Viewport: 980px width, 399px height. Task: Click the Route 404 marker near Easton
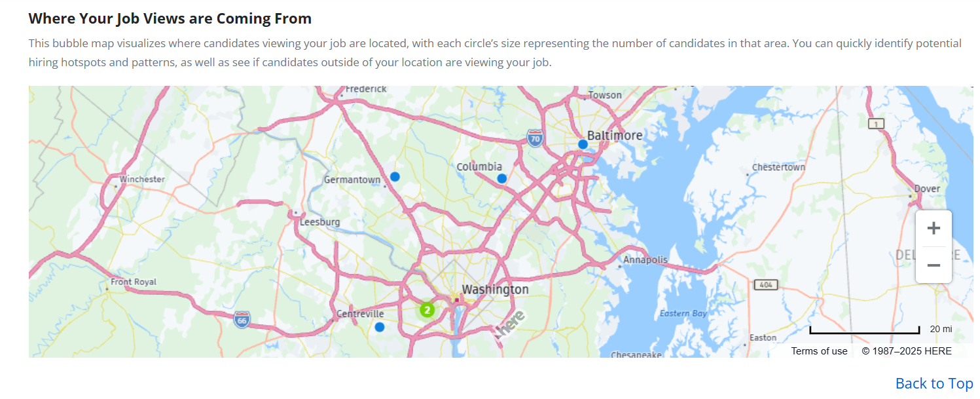[765, 284]
